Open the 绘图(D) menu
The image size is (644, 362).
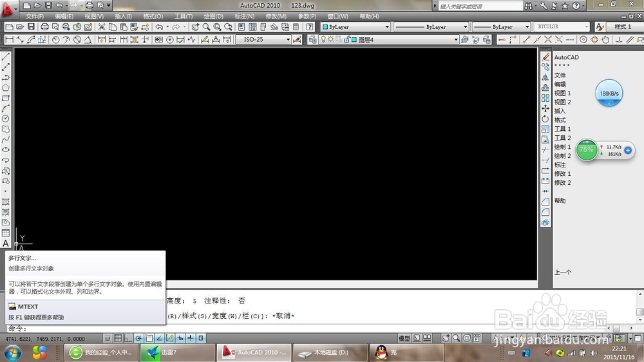(214, 17)
